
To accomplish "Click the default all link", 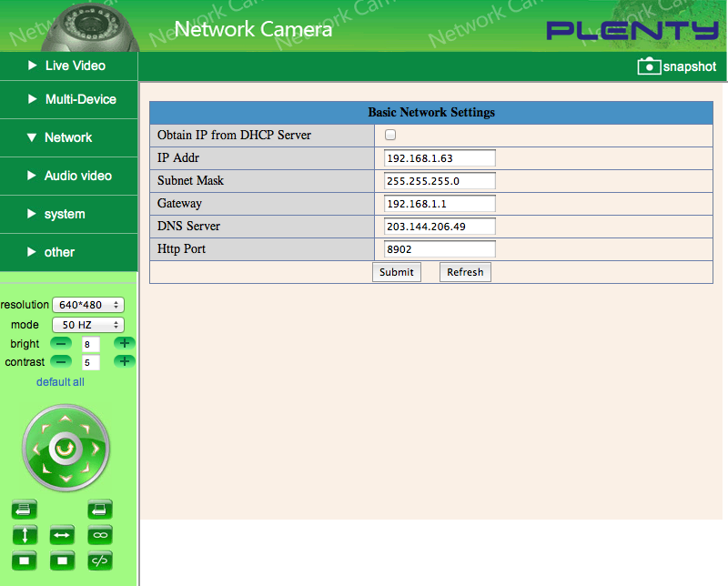I will pyautogui.click(x=60, y=382).
